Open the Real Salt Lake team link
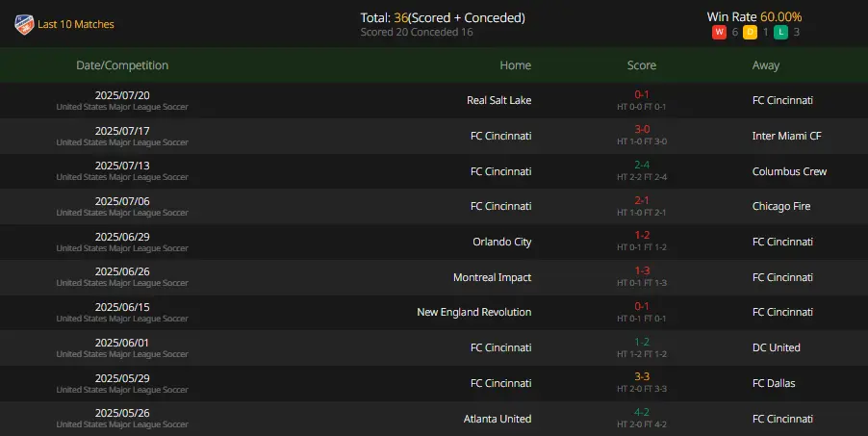Viewport: 868px width, 436px height. click(x=498, y=100)
